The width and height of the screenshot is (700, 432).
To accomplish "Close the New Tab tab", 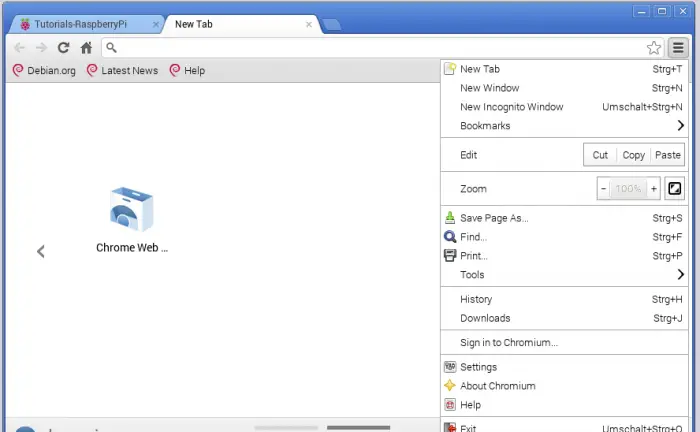I will pos(308,25).
